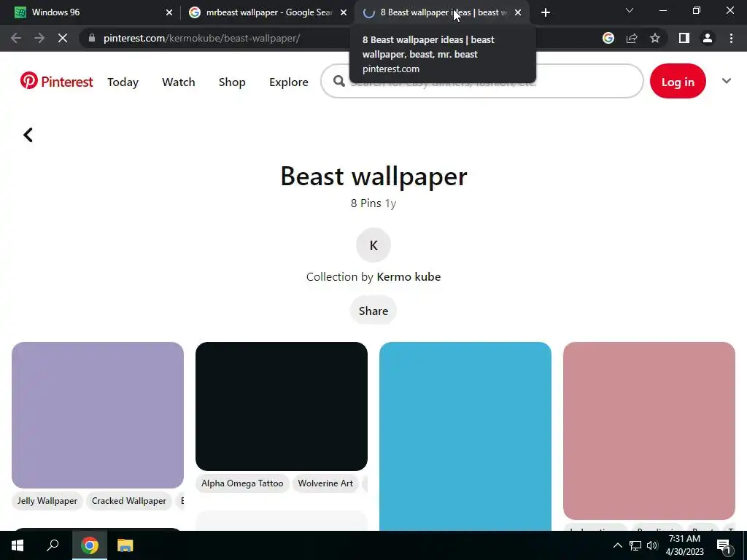Expand the chevron next to Log in
The width and height of the screenshot is (747, 560).
click(726, 81)
